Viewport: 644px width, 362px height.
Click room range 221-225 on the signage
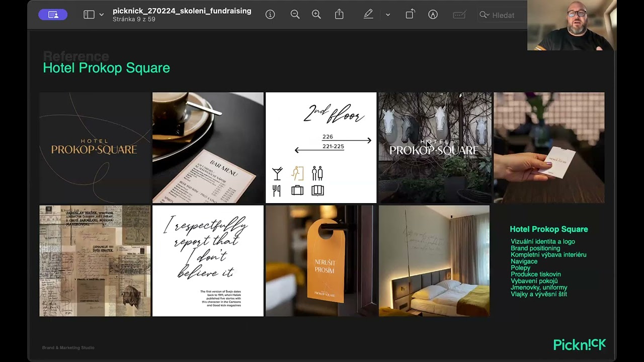[333, 146]
